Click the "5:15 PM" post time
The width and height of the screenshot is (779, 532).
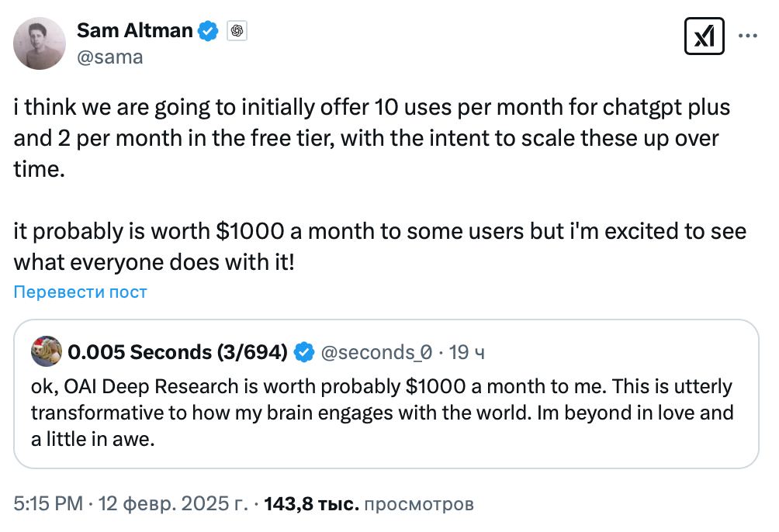coord(48,504)
